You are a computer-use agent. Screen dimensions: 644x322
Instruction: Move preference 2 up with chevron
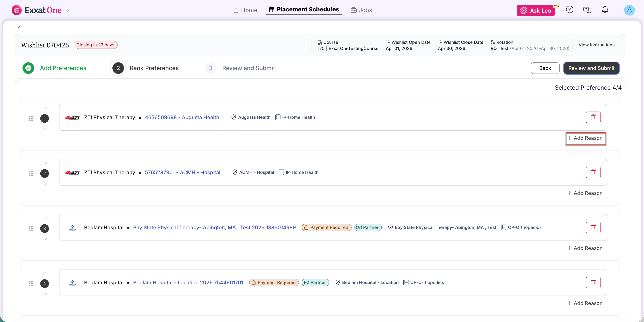click(x=44, y=163)
